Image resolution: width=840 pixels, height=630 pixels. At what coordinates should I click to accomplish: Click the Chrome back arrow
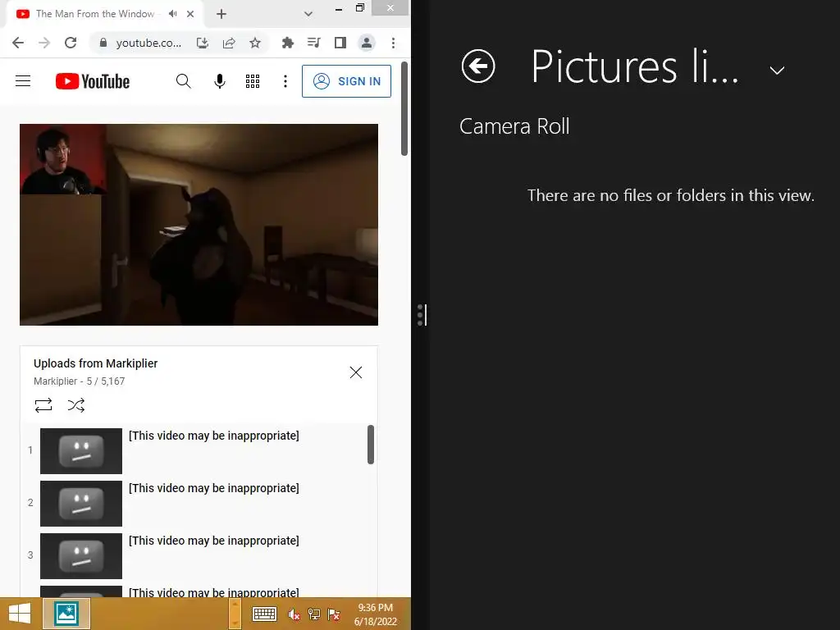18,43
